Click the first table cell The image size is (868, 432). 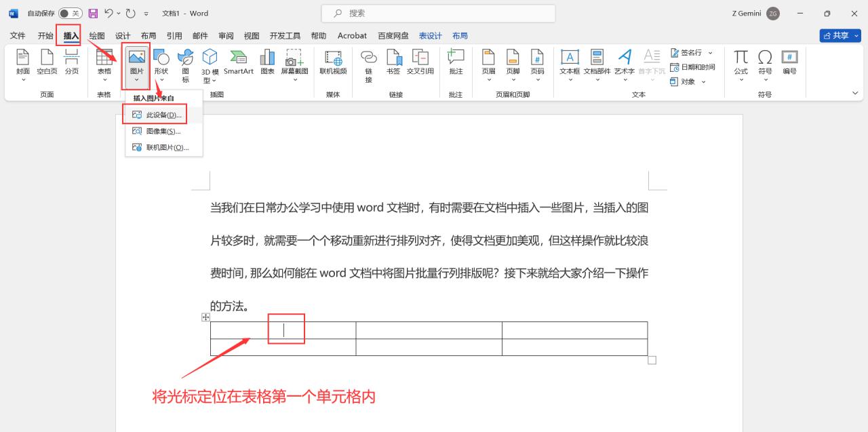283,330
